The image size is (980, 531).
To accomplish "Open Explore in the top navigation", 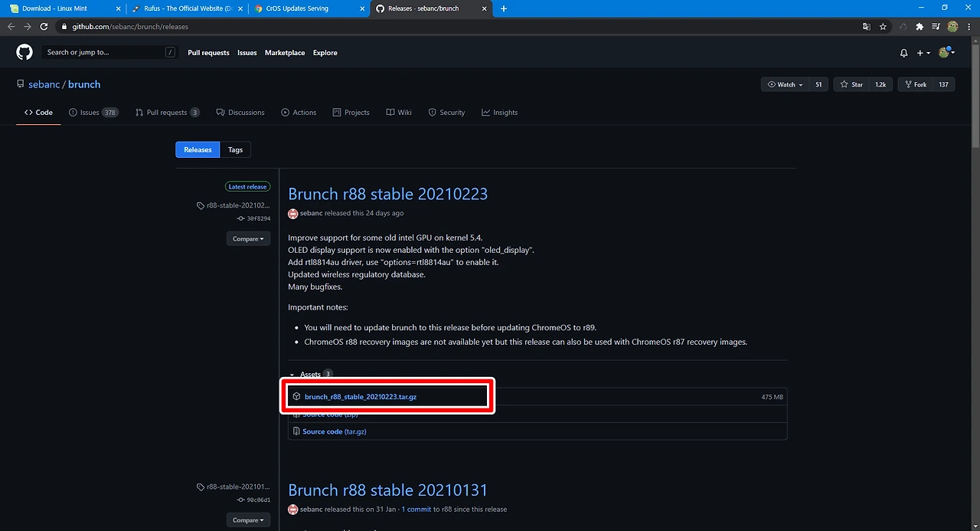I will [x=325, y=53].
